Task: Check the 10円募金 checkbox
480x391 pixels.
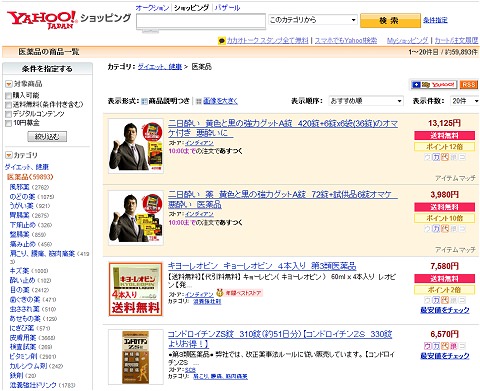Action: point(8,123)
